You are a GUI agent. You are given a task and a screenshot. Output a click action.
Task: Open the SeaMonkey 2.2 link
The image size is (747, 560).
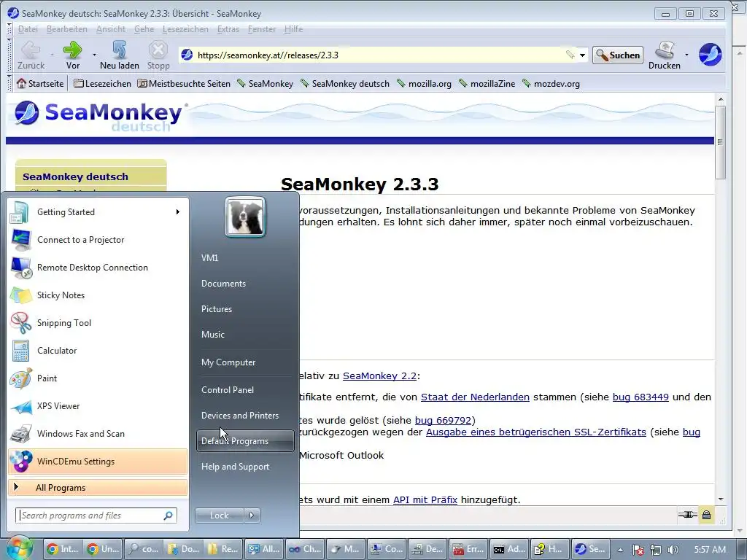pyautogui.click(x=379, y=376)
